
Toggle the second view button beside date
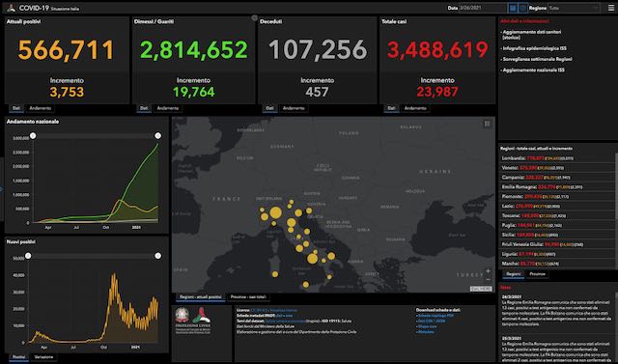tap(522, 8)
